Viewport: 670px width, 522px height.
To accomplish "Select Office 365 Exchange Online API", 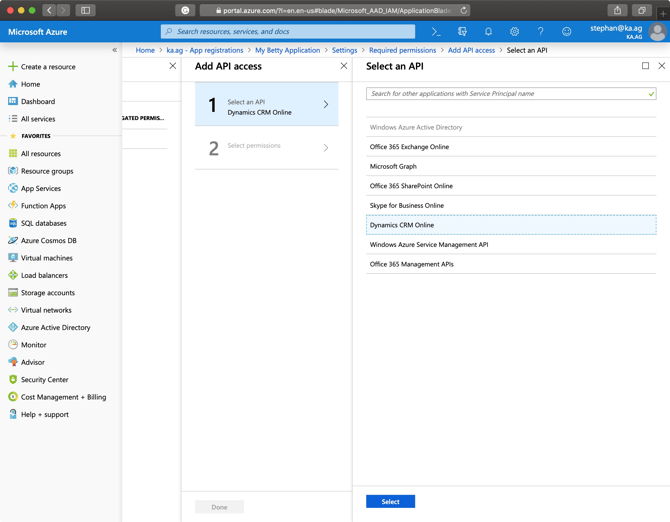I will point(511,147).
